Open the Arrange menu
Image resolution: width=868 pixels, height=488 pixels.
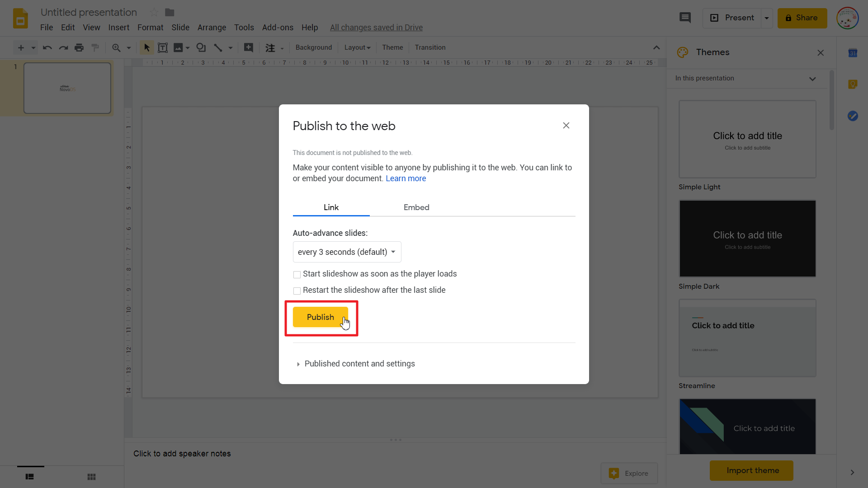tap(212, 28)
